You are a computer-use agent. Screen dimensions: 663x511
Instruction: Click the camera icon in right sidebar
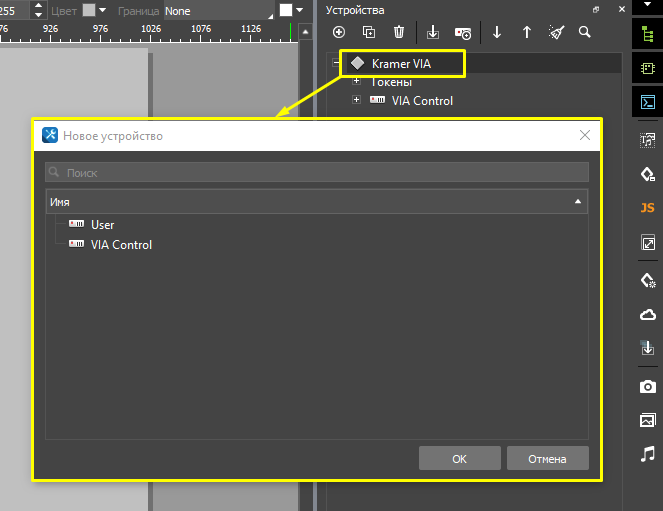point(647,386)
